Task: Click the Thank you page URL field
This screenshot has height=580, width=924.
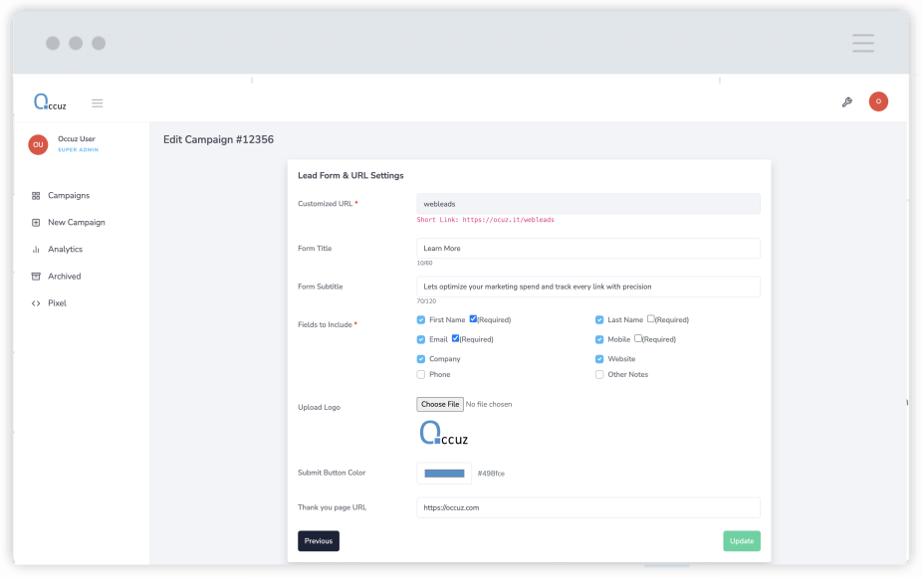Action: (x=587, y=507)
